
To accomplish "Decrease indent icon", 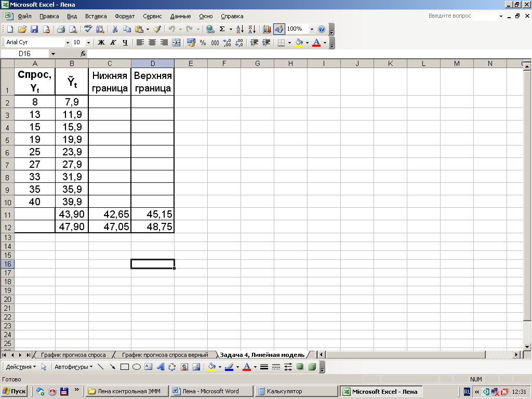I will coord(254,43).
